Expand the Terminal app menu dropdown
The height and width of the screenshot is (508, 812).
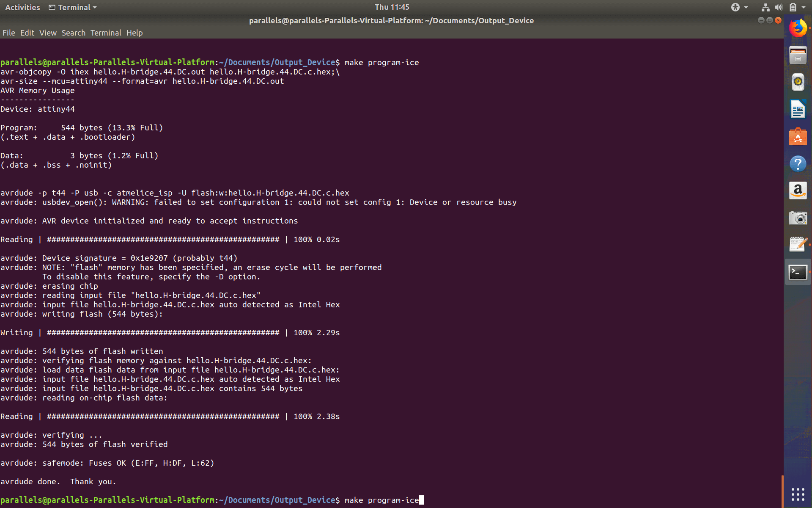pos(73,7)
